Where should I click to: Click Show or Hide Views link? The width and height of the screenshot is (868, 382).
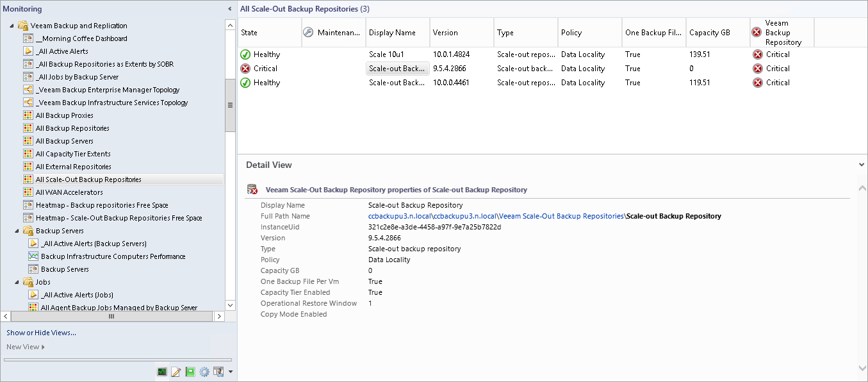click(x=41, y=333)
